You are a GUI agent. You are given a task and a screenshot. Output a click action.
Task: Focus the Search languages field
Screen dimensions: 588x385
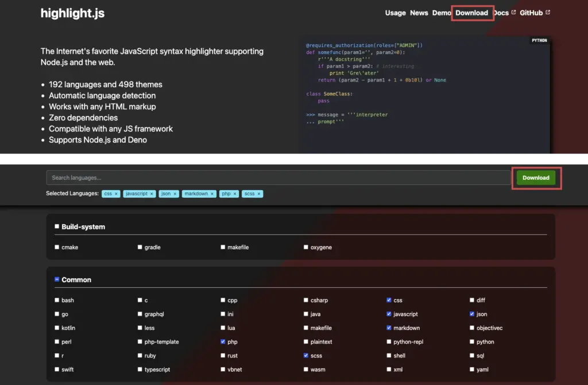tap(278, 178)
